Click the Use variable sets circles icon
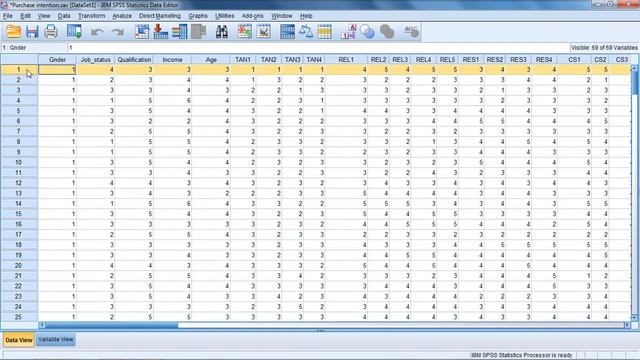This screenshot has width=640, height=360. (367, 32)
